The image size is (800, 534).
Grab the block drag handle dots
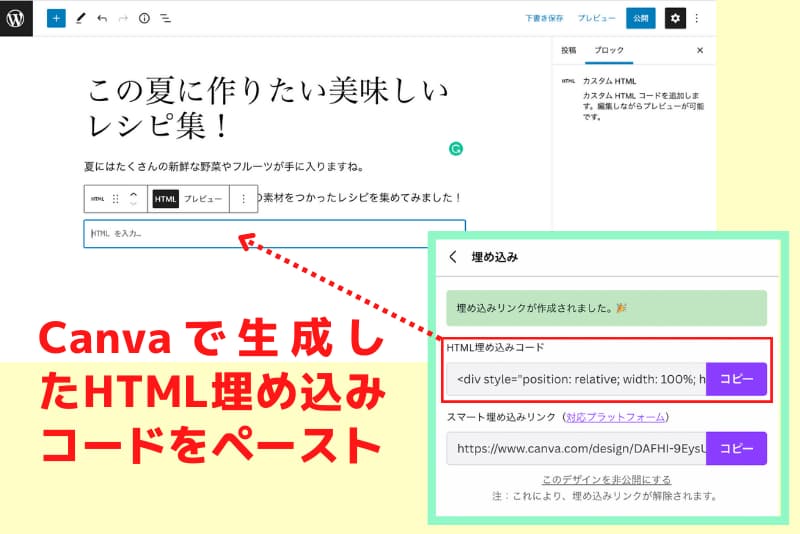coord(115,199)
